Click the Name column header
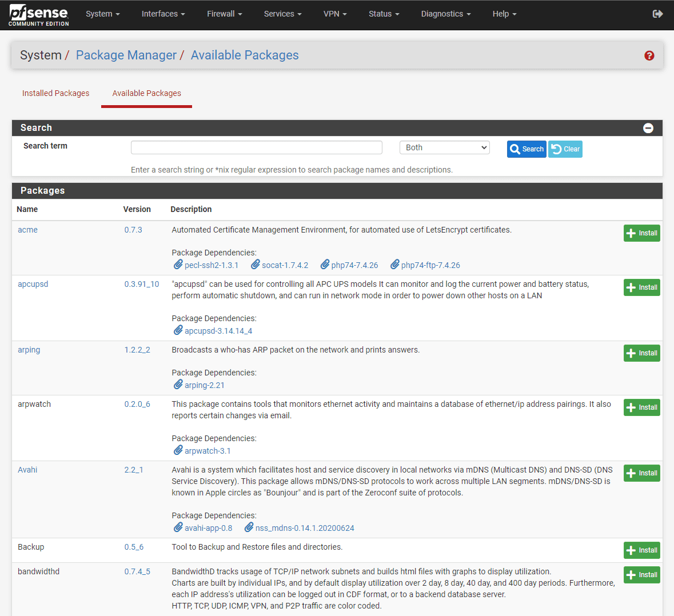 point(27,209)
